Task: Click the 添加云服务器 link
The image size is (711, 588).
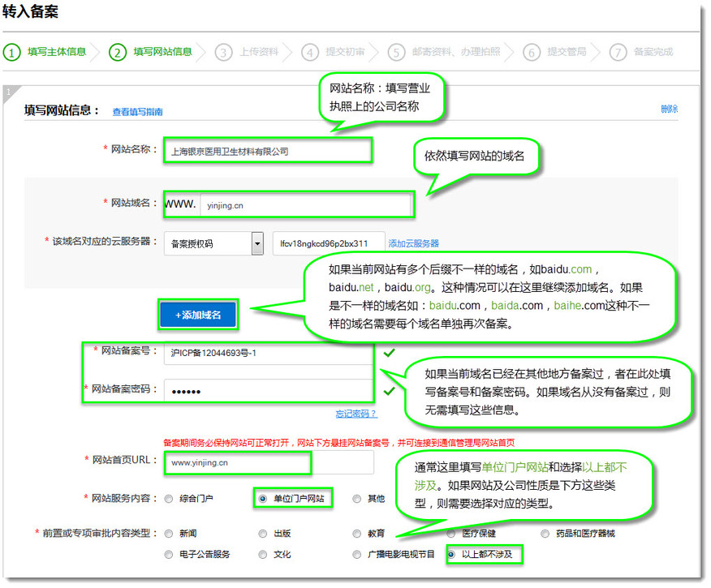Action: (x=413, y=243)
